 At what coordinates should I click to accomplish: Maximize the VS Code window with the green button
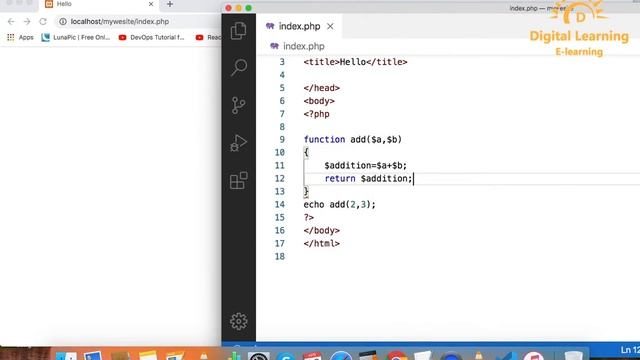[248, 8]
